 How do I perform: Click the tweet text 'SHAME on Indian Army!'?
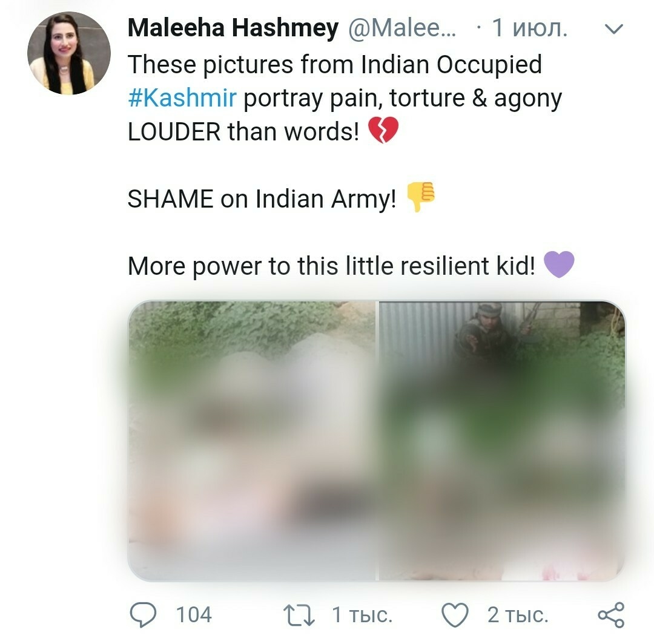click(262, 199)
